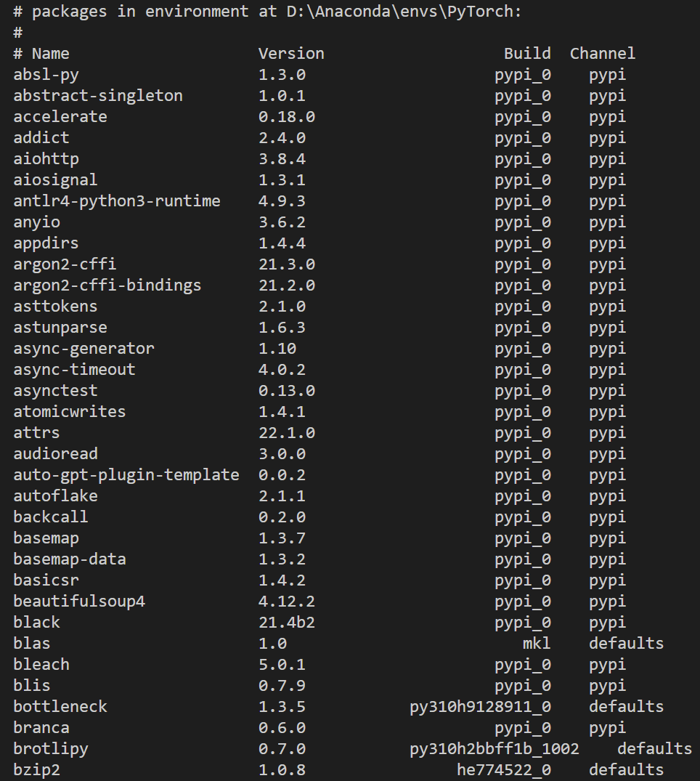This screenshot has width=700, height=781.
Task: Click version 21.4b2 of black
Action: pyautogui.click(x=287, y=622)
